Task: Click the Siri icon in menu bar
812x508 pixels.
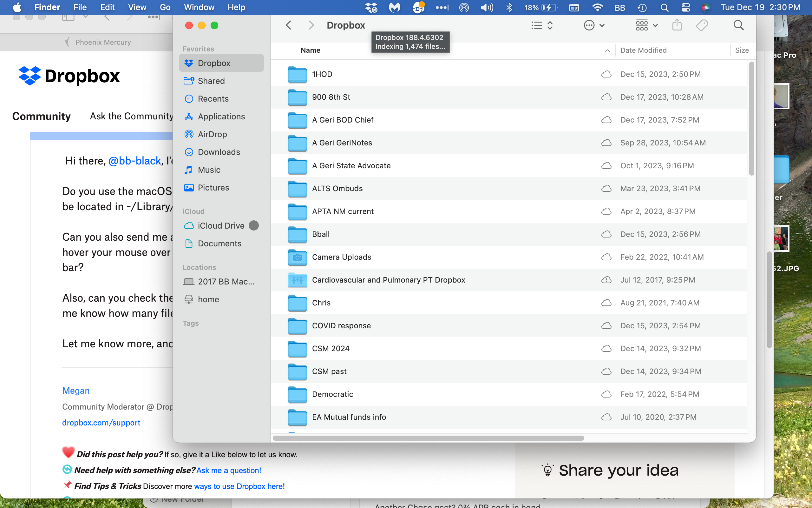Action: [x=706, y=7]
